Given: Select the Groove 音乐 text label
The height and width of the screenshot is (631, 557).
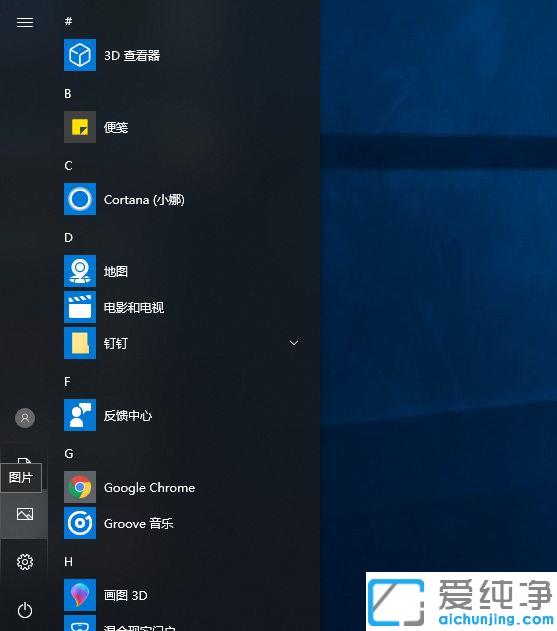Looking at the screenshot, I should pos(138,524).
